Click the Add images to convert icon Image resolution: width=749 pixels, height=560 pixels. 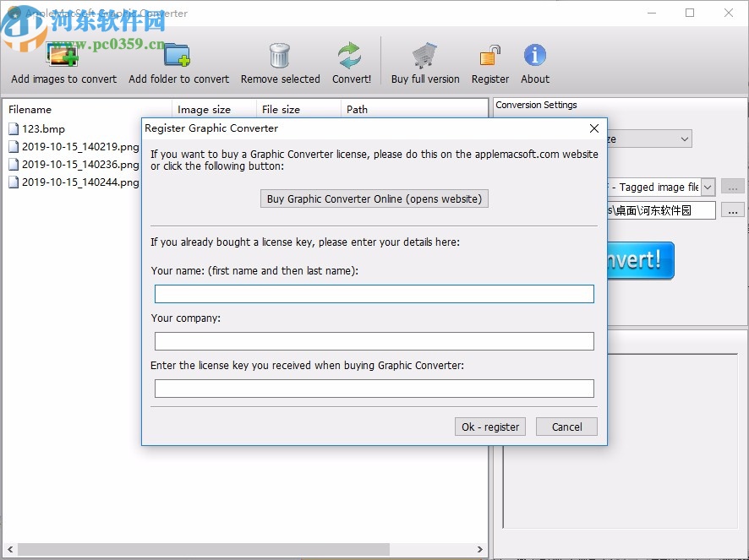click(63, 53)
